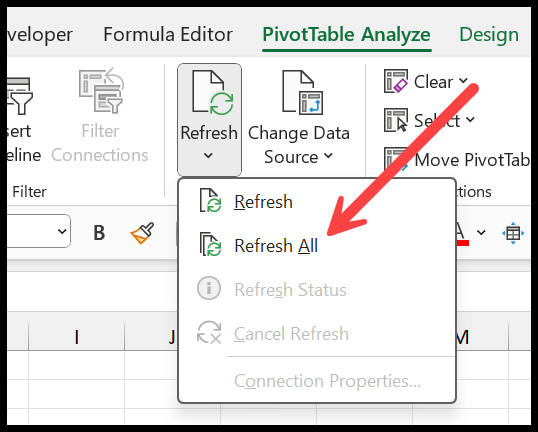
Task: Click the Clear pivot table icon
Action: 396,81
